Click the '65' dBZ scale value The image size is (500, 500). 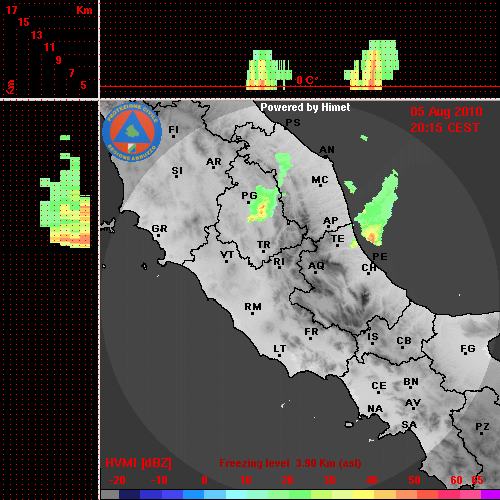point(477,480)
